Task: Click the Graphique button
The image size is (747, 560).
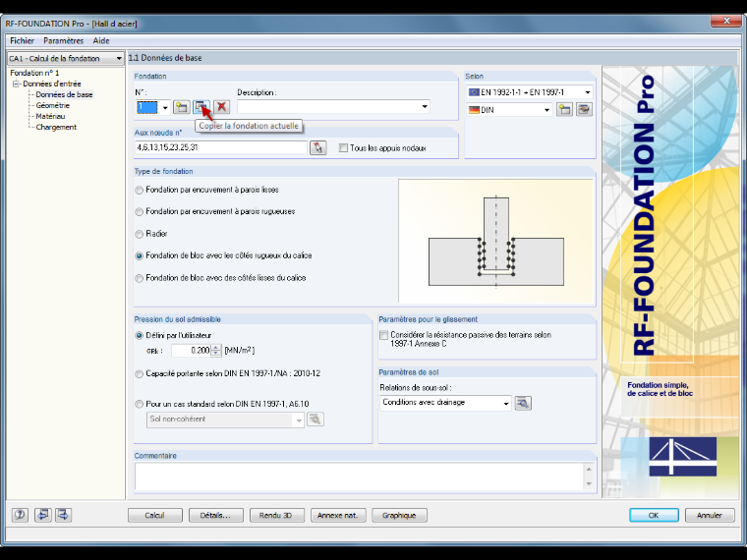Action: tap(399, 515)
